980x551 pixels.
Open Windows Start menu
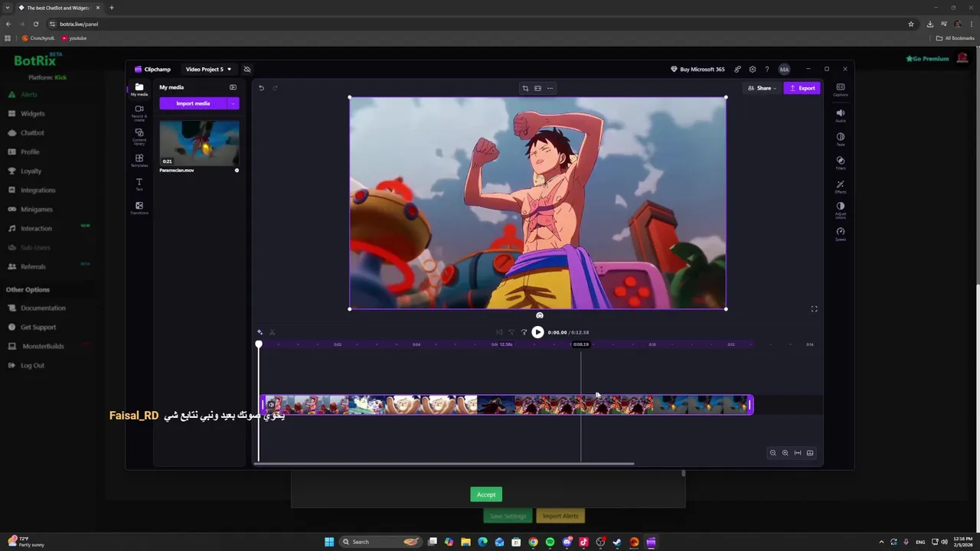coord(329,542)
